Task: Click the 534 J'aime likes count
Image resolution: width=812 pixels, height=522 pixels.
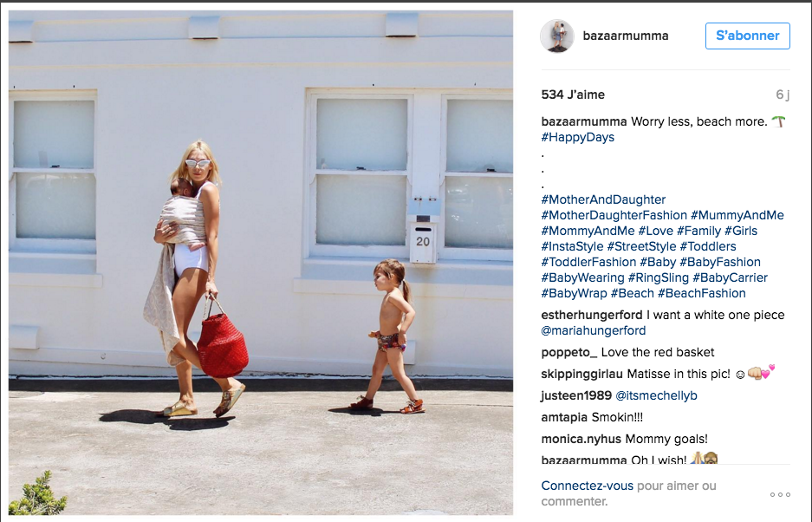Action: coord(573,95)
